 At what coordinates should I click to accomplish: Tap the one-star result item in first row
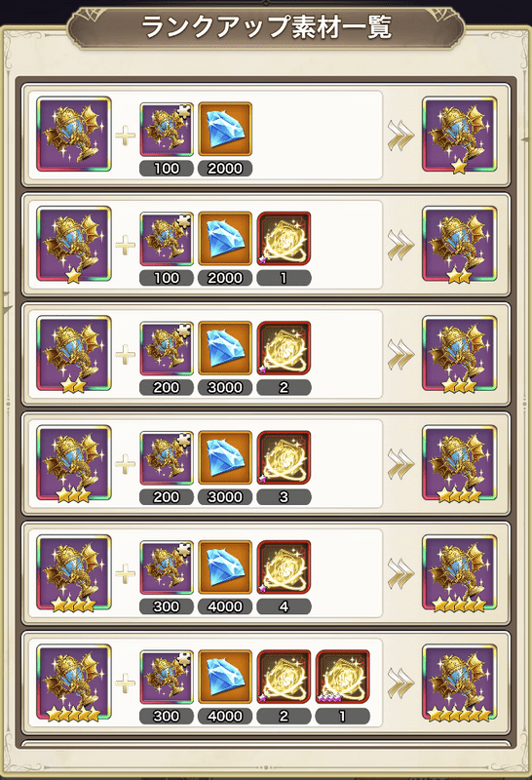pos(459,134)
